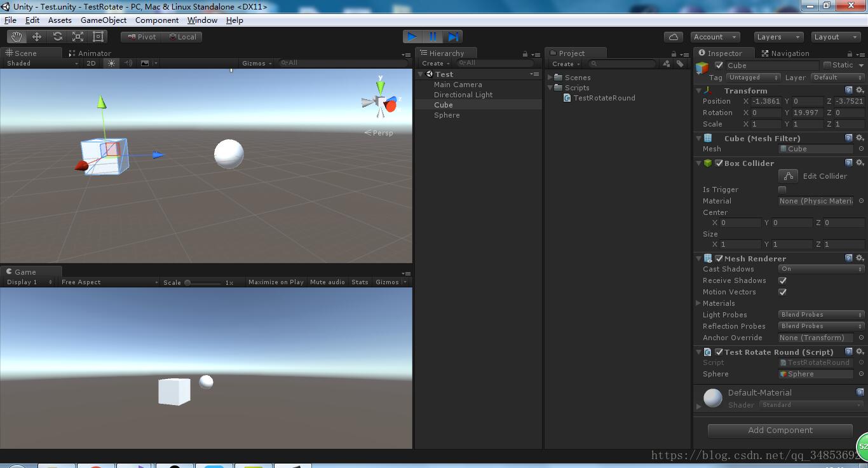Open the Layers dropdown
This screenshot has width=868, height=468.
tap(778, 37)
